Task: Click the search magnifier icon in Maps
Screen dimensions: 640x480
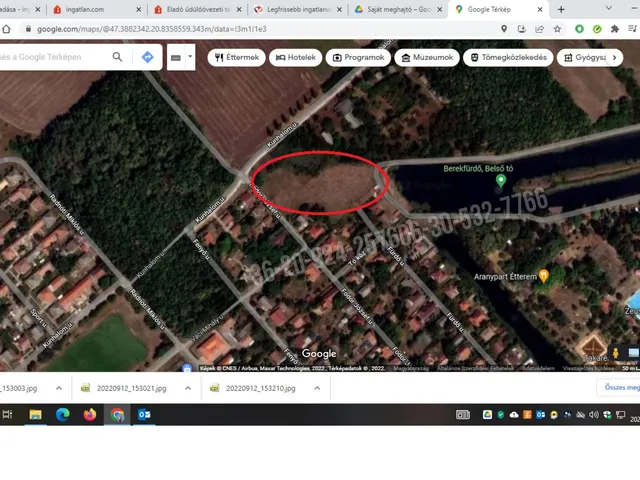Action: pyautogui.click(x=118, y=57)
